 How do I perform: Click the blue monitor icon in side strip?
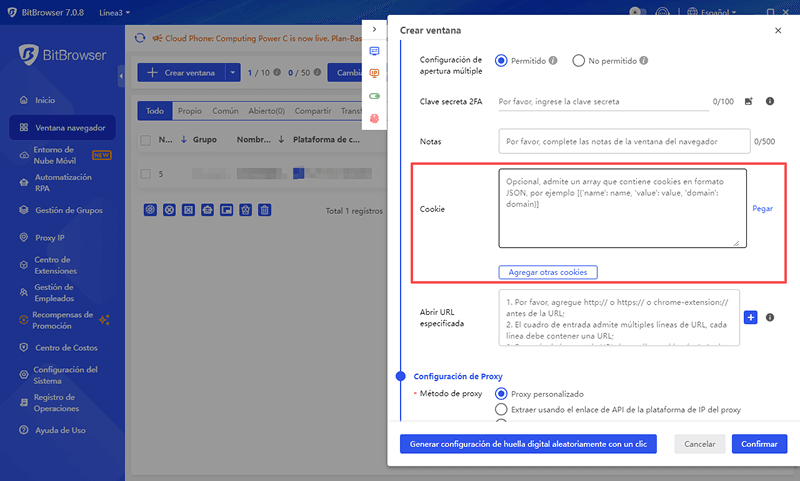374,51
